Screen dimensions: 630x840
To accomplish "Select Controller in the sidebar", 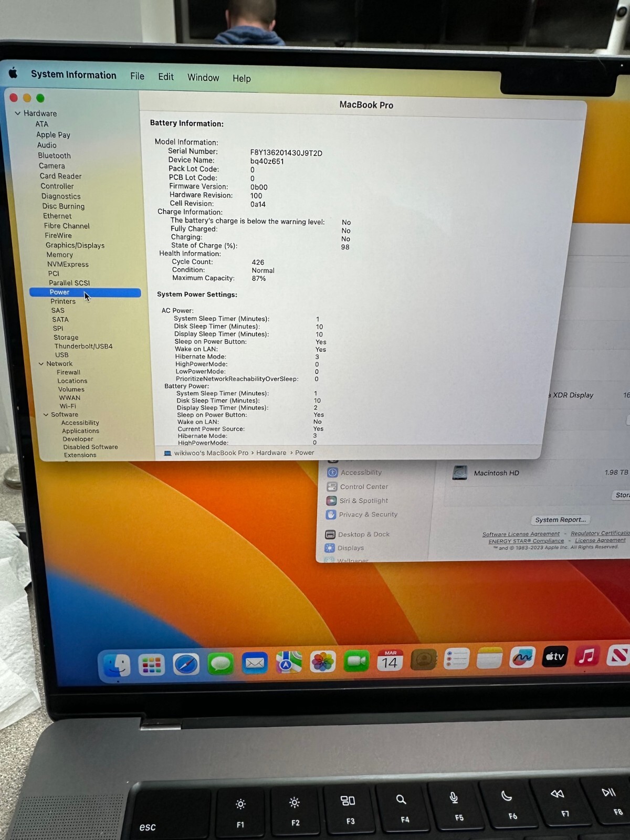I will point(57,186).
